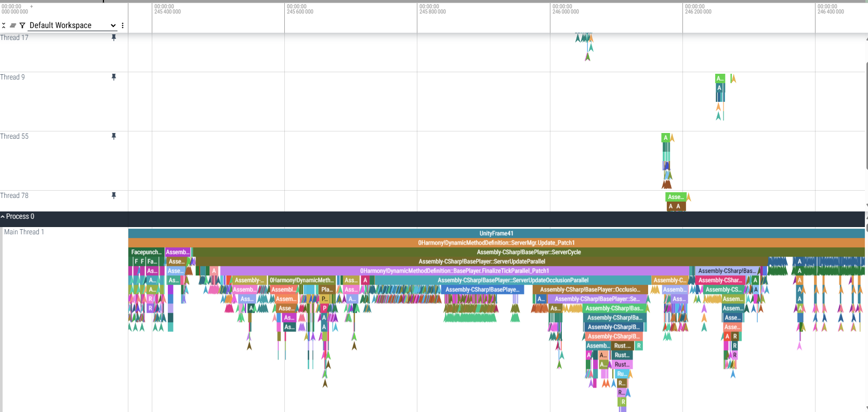
Task: Select the purple FinalizeTickParallel_Patch1 slice
Action: [454, 271]
